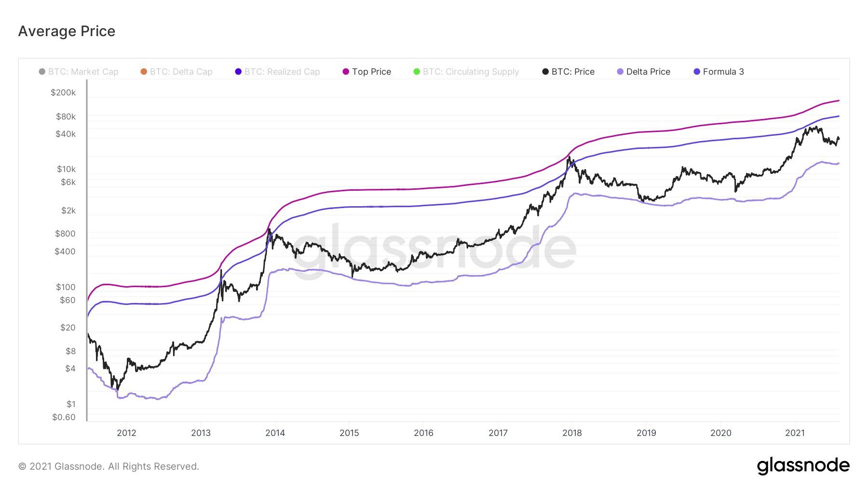This screenshot has height=488, width=868.
Task: Click the Glassnode copyright notice text
Action: tap(108, 466)
